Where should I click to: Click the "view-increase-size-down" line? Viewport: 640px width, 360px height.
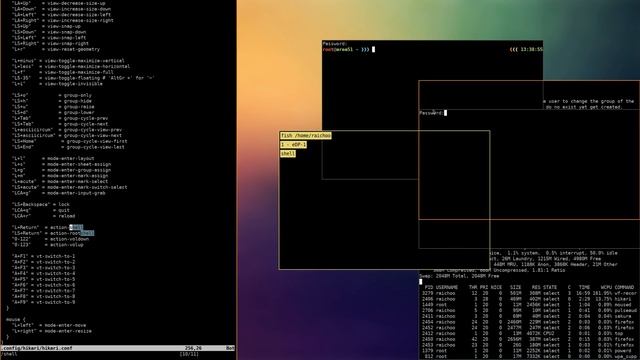pos(61,9)
